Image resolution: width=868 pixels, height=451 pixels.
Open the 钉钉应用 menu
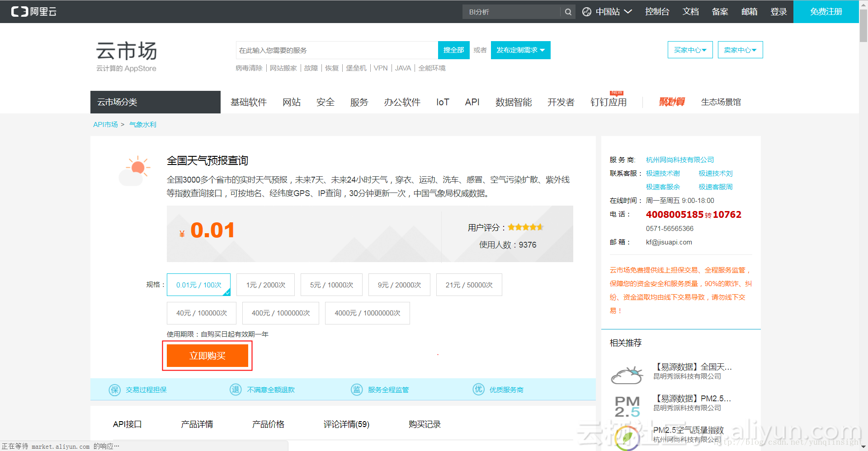(x=609, y=102)
